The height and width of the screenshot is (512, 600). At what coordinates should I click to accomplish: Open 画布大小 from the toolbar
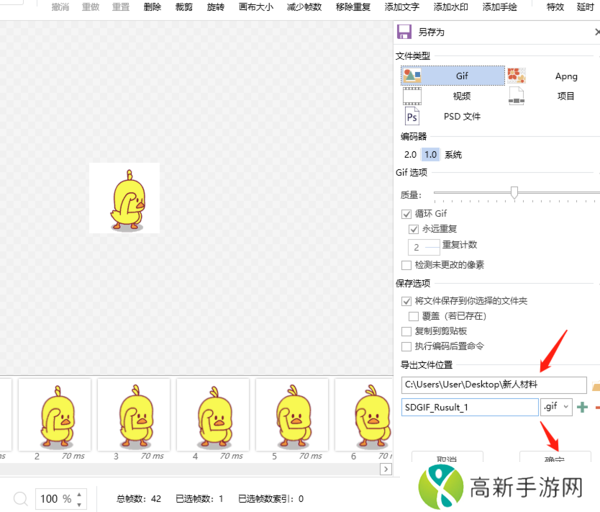[x=256, y=7]
